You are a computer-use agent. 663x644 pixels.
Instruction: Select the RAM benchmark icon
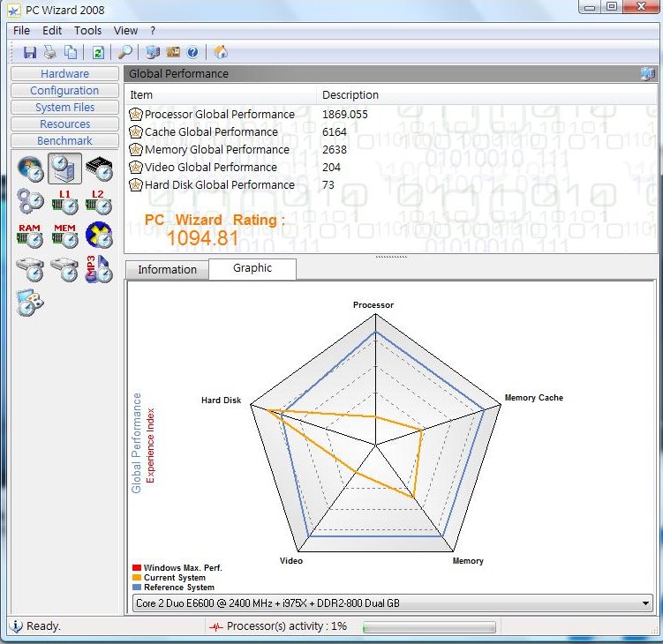coord(30,235)
